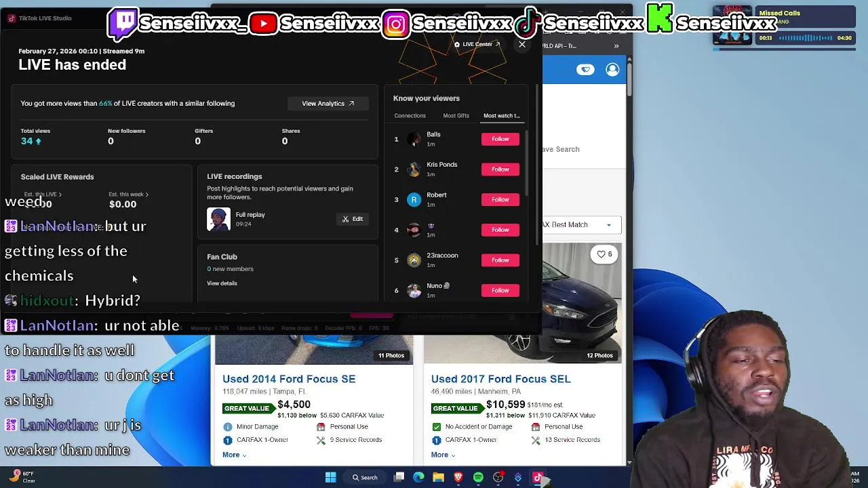
Task: Open OBS Studio from the taskbar
Action: pyautogui.click(x=498, y=478)
